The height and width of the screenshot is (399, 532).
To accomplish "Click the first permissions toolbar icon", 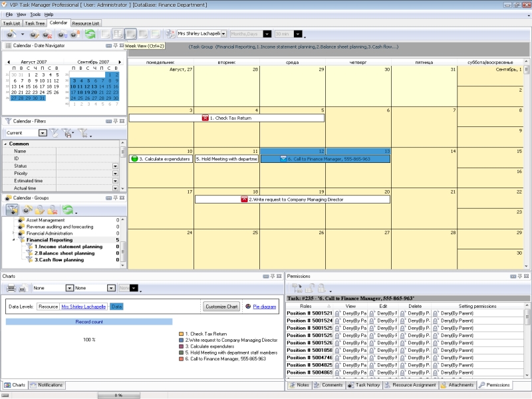I will click(297, 289).
